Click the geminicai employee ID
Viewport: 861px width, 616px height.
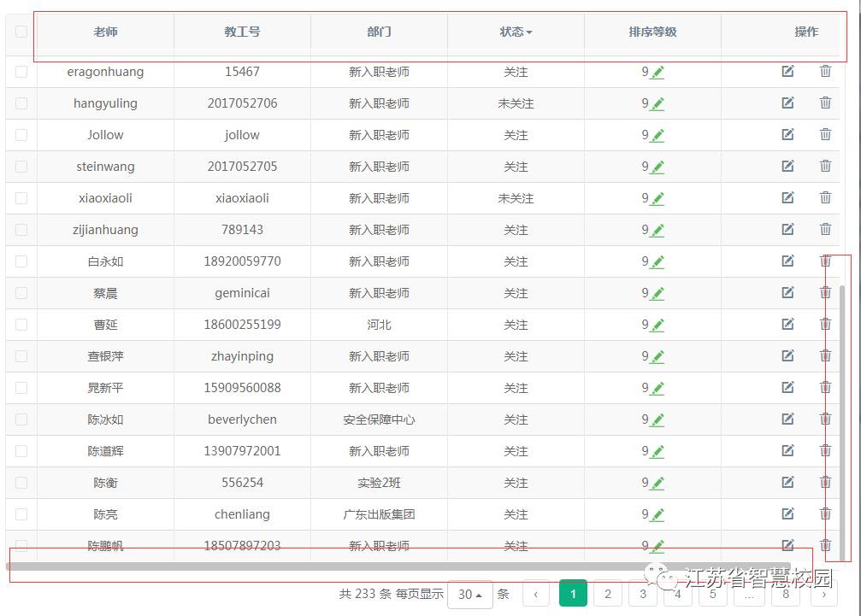242,293
